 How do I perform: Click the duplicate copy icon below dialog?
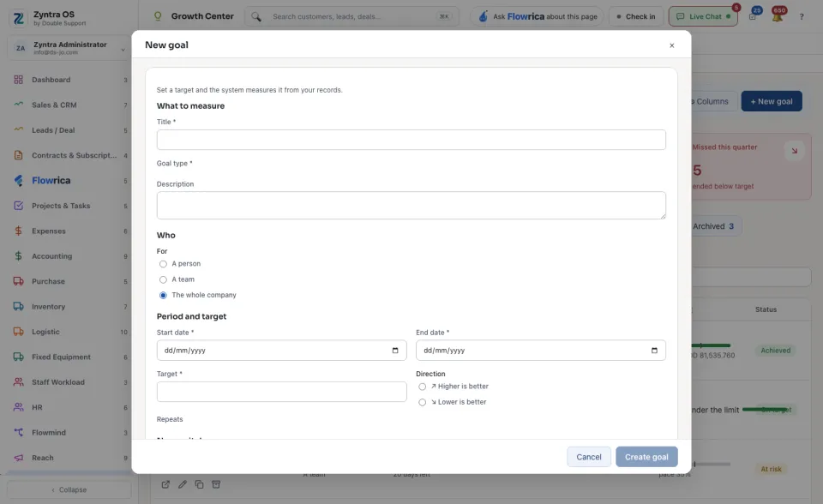[x=200, y=484]
